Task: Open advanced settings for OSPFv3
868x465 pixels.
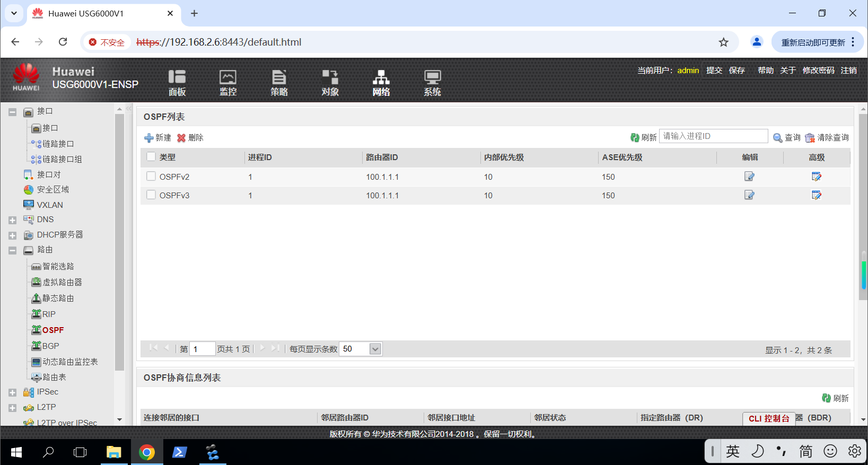Action: pos(817,195)
